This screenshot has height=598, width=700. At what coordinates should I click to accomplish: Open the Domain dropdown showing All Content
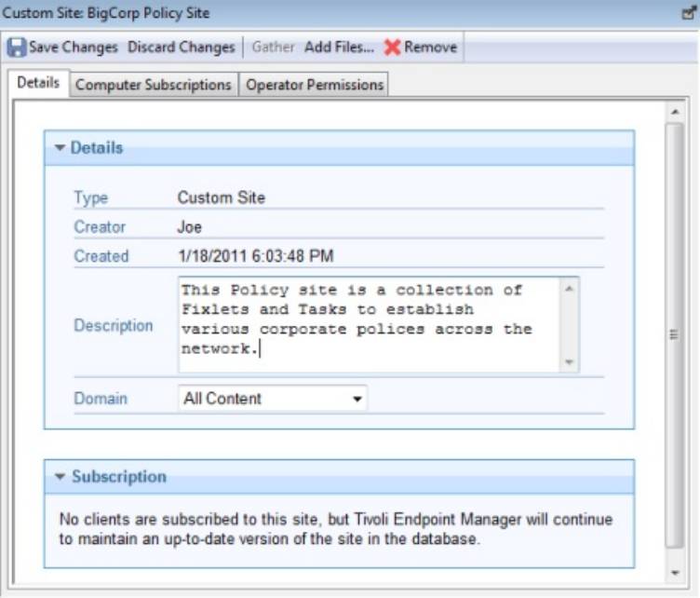273,399
